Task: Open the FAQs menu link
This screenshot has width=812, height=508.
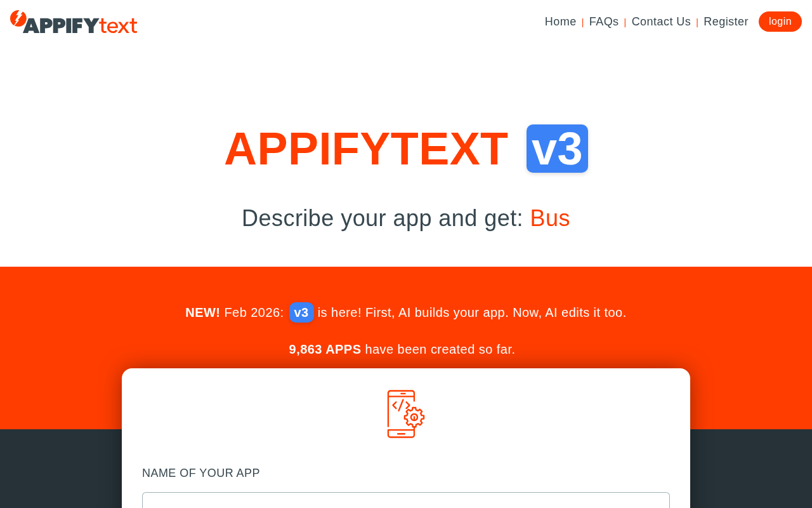Action: pos(604,22)
